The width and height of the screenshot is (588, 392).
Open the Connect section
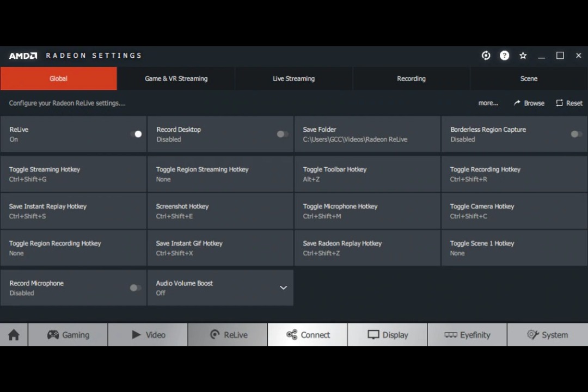(x=308, y=335)
